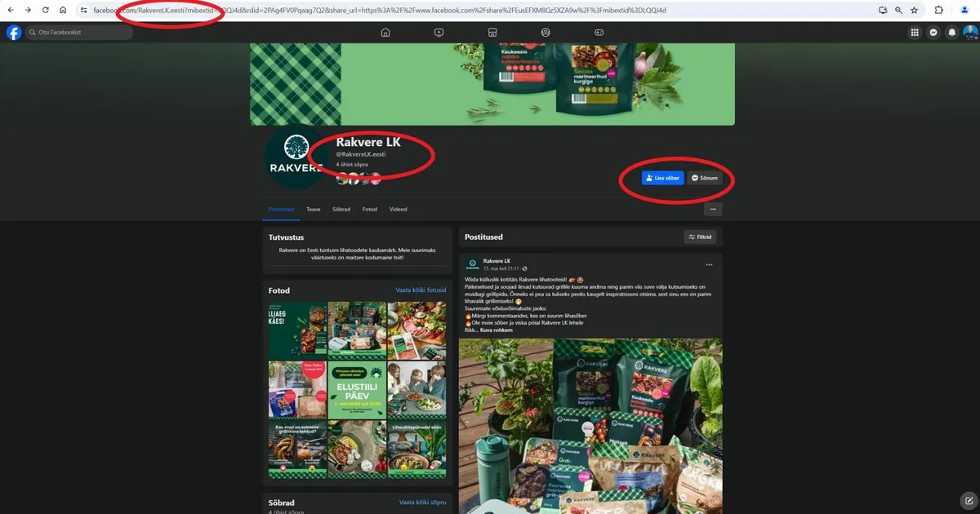Open the Filtrid post filters

[x=700, y=237]
